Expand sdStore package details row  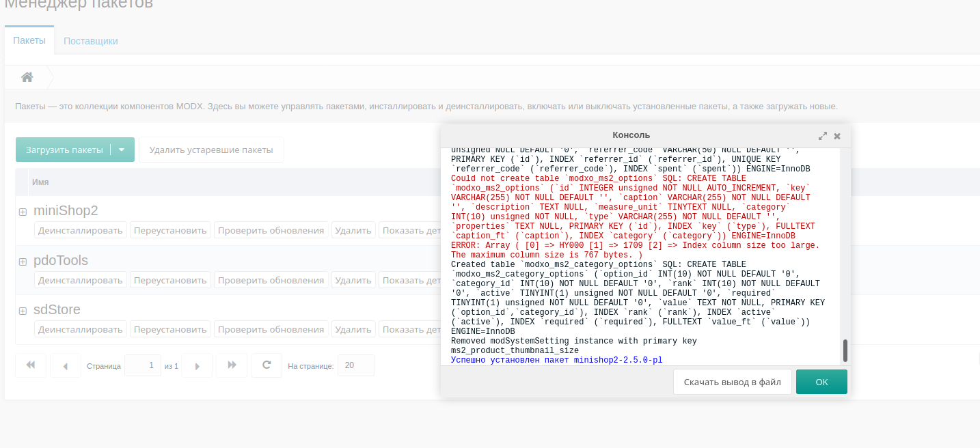23,311
